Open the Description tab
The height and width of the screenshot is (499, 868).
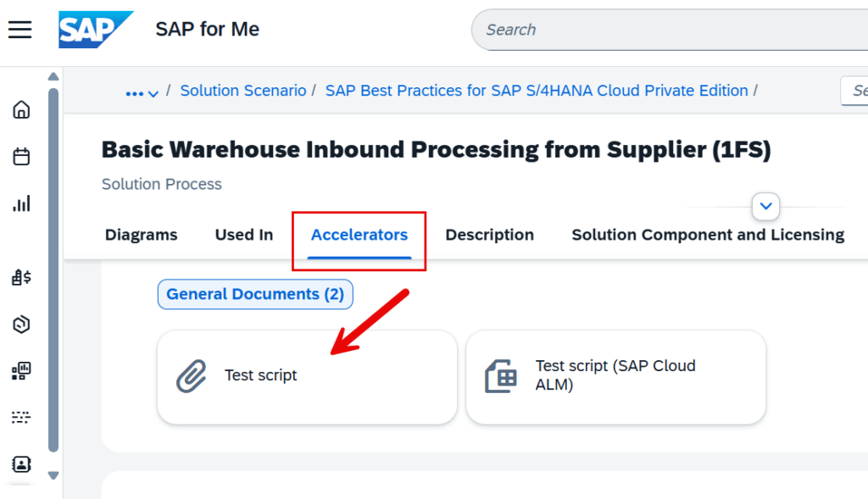pyautogui.click(x=489, y=235)
